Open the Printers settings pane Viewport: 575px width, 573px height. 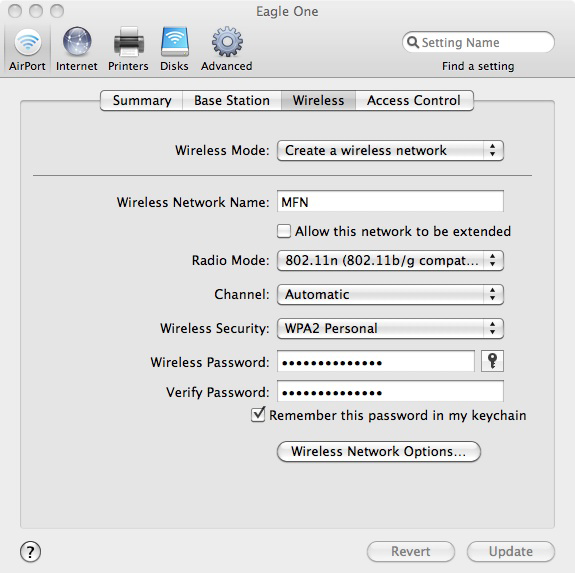coord(128,49)
